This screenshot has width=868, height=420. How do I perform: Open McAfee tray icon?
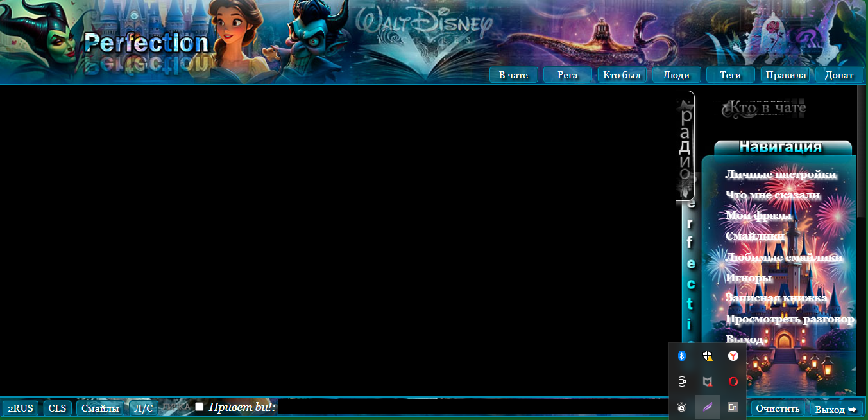(707, 381)
